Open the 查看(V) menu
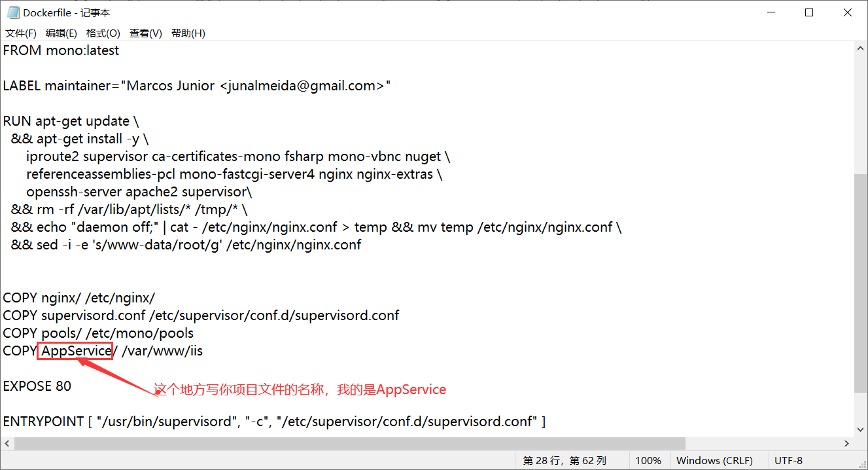This screenshot has height=470, width=868. click(145, 33)
